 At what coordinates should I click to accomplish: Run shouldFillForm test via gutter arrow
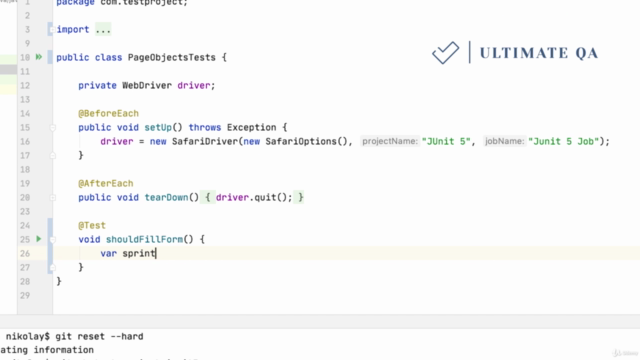point(39,239)
